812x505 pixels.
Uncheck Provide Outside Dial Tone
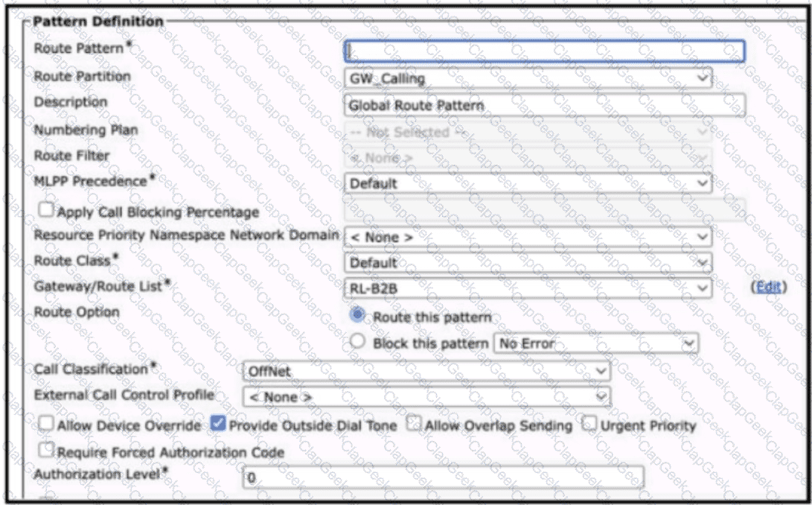[x=217, y=425]
